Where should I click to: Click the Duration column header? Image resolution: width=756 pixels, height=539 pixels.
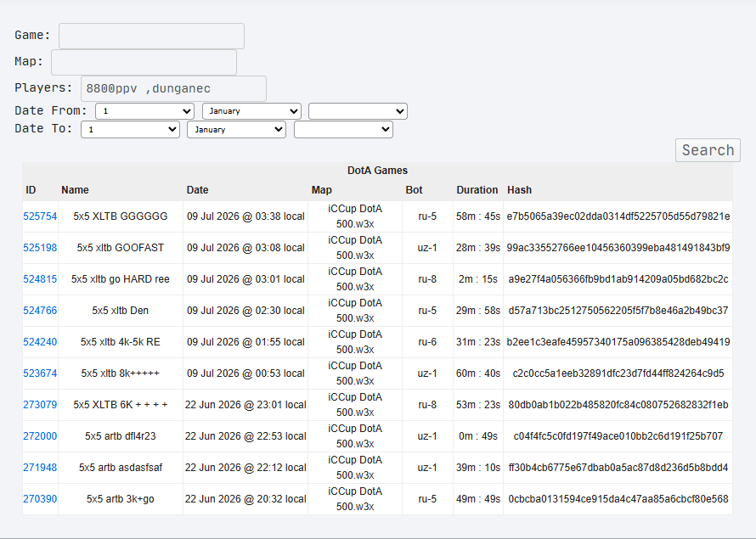(x=477, y=190)
